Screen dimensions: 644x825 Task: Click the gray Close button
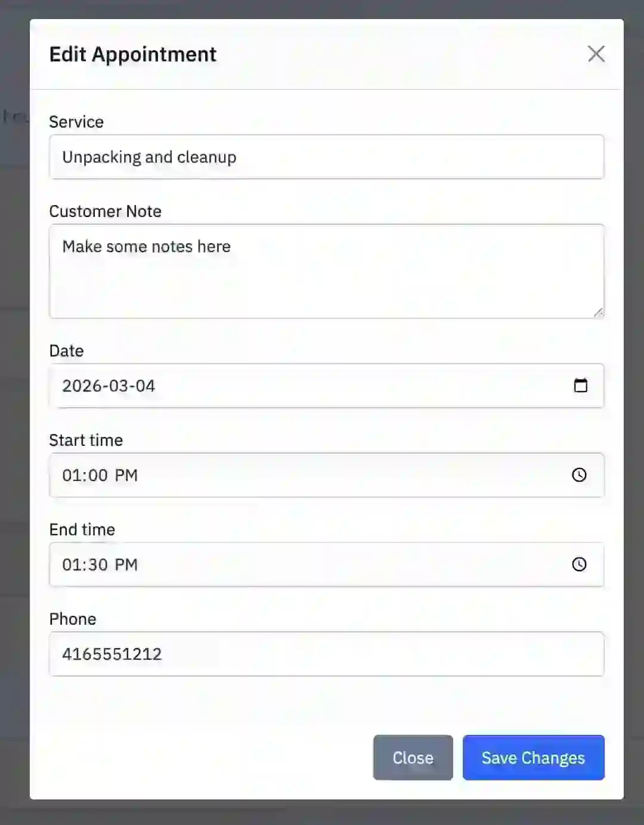pos(413,757)
